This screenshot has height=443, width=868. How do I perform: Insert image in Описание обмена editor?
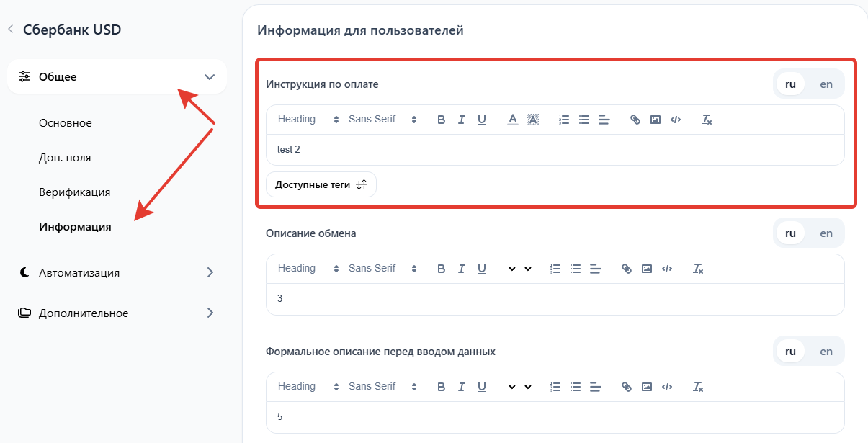(x=647, y=269)
